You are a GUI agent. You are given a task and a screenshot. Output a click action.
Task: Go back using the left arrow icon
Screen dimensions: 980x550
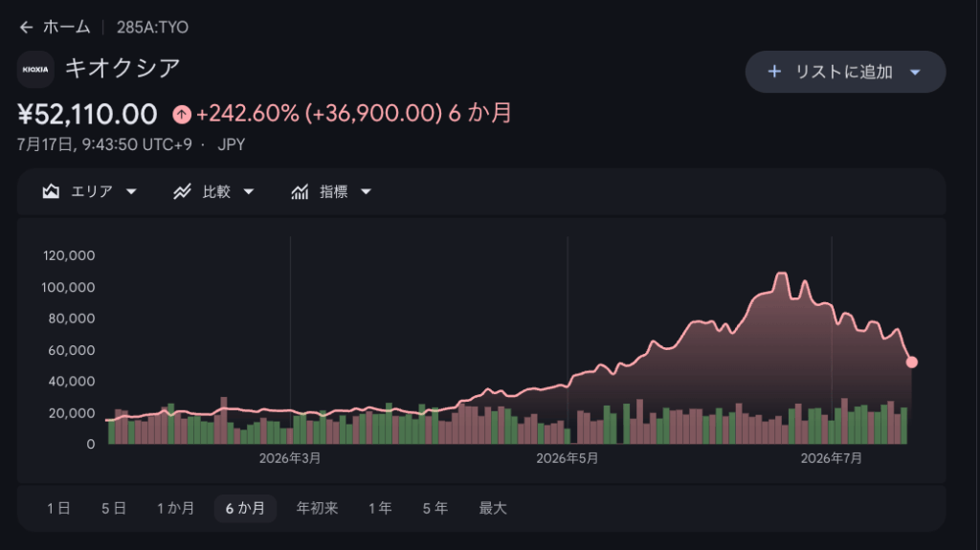(26, 28)
